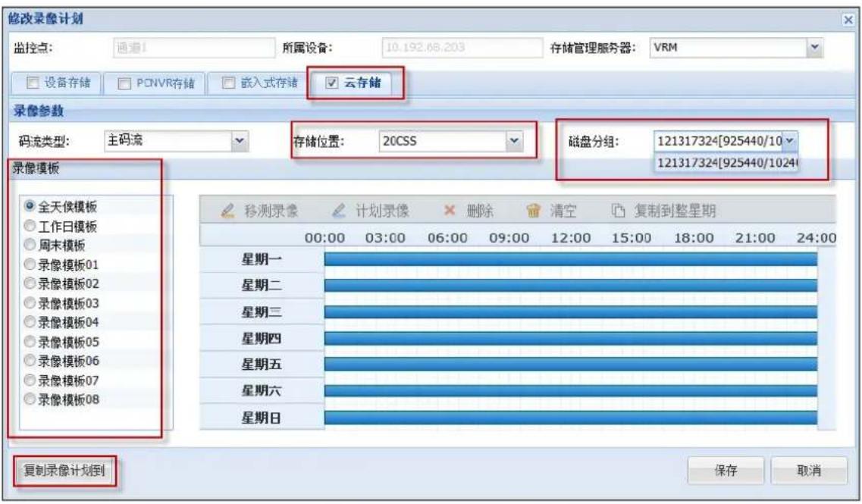Select the 全天候模板 radio button

click(x=30, y=207)
